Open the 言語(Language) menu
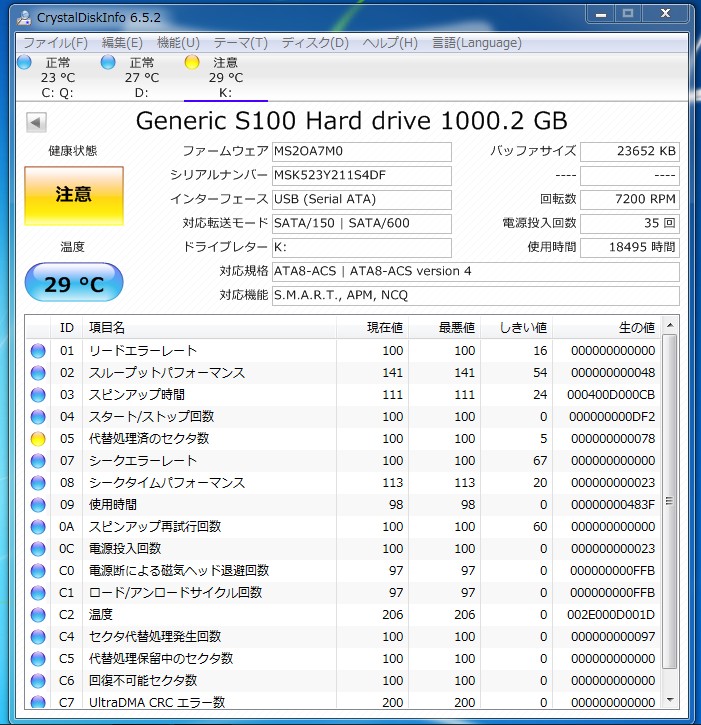This screenshot has width=701, height=725. pos(476,43)
